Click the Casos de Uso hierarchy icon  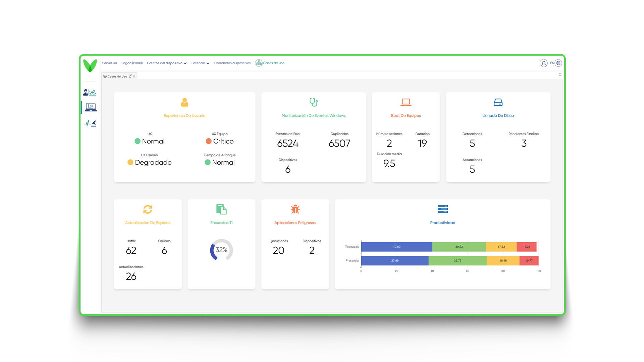[259, 63]
